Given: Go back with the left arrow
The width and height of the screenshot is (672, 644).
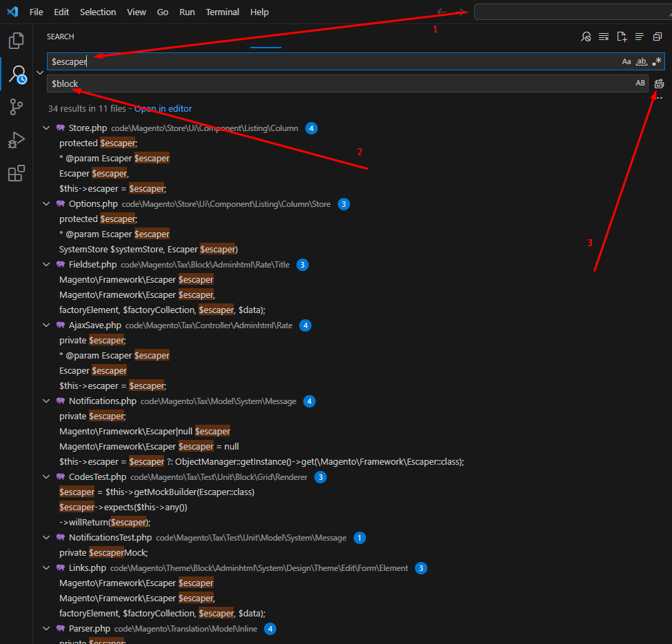Looking at the screenshot, I should pos(442,12).
